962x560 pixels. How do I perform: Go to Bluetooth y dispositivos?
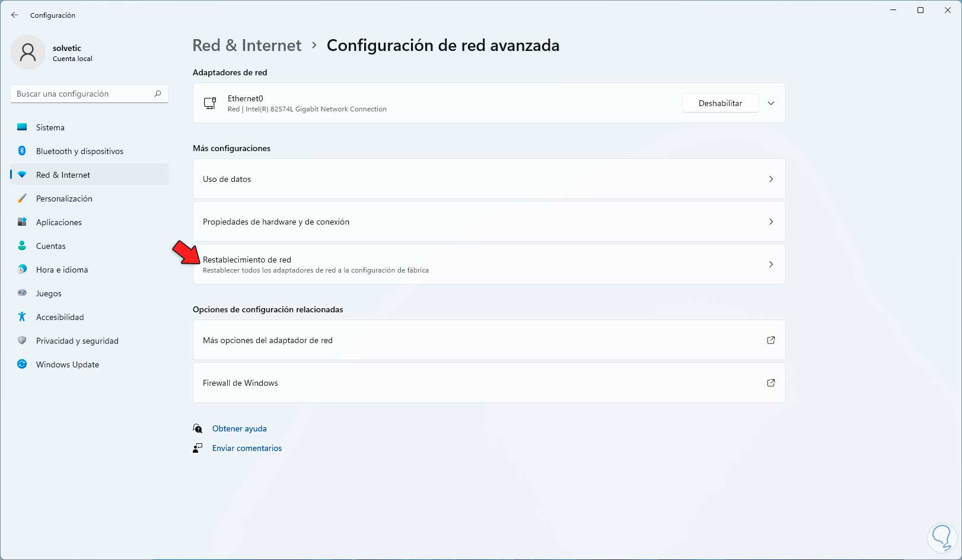pyautogui.click(x=90, y=151)
